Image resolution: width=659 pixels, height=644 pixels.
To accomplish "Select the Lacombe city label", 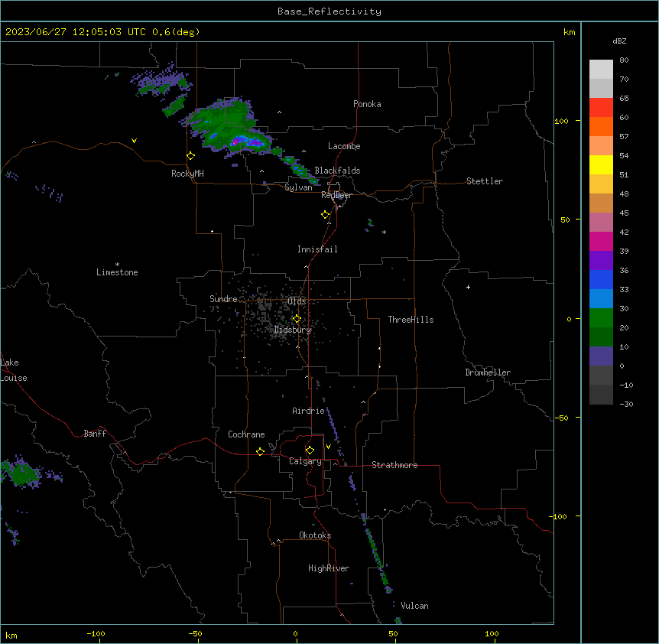I will (x=344, y=146).
